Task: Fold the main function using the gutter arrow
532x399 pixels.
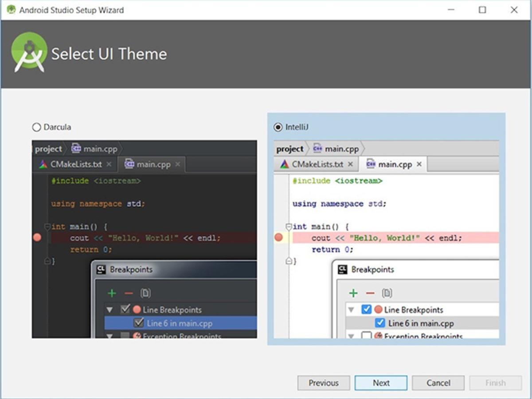Action: (x=289, y=226)
